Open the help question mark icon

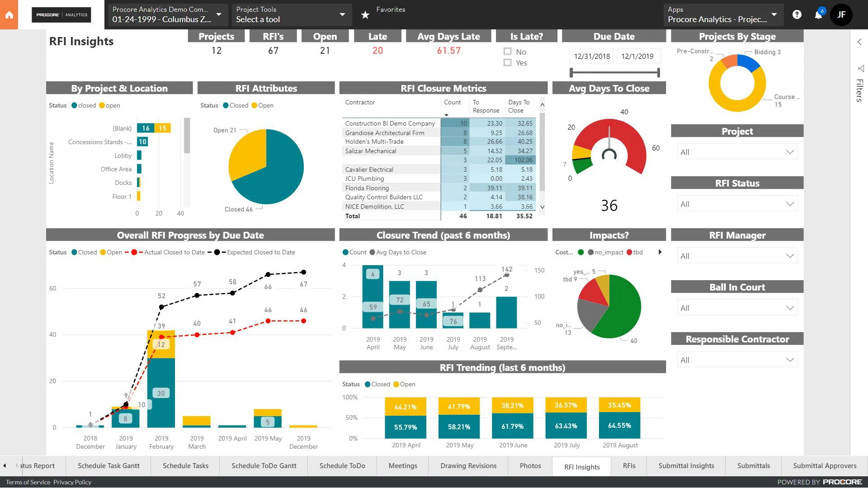point(797,14)
